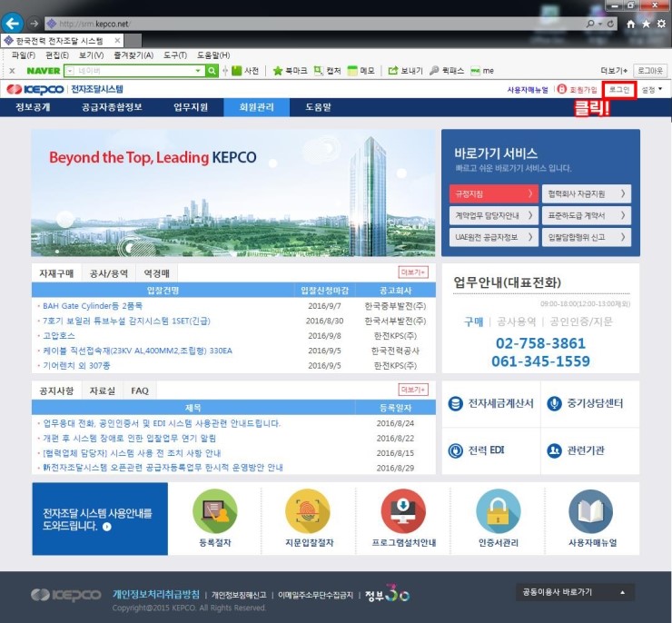Close the Naver toolbar with X

(x=12, y=71)
